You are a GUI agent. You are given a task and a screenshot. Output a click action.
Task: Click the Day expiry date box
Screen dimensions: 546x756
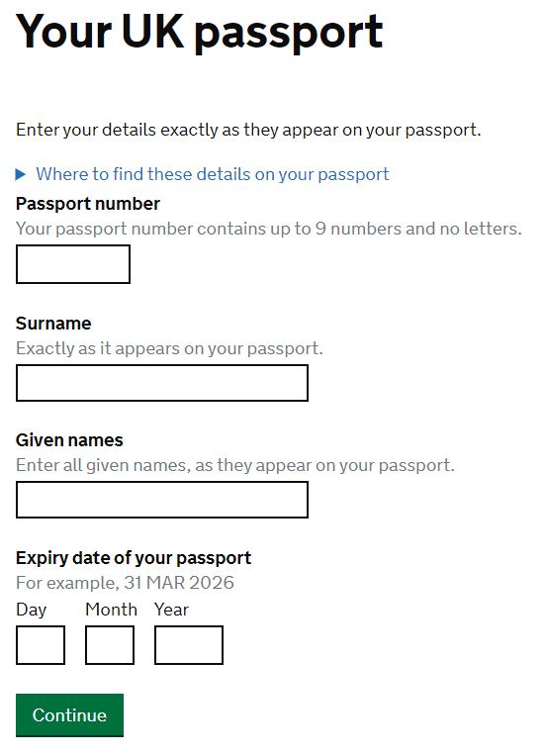tap(41, 645)
